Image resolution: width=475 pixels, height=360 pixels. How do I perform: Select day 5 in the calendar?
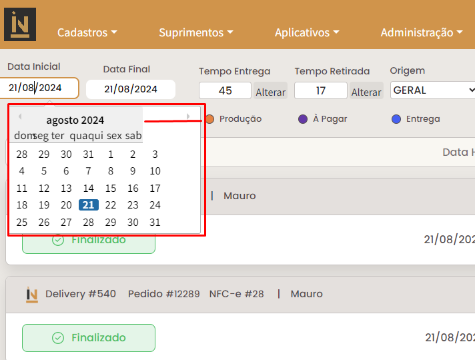pyautogui.click(x=44, y=171)
